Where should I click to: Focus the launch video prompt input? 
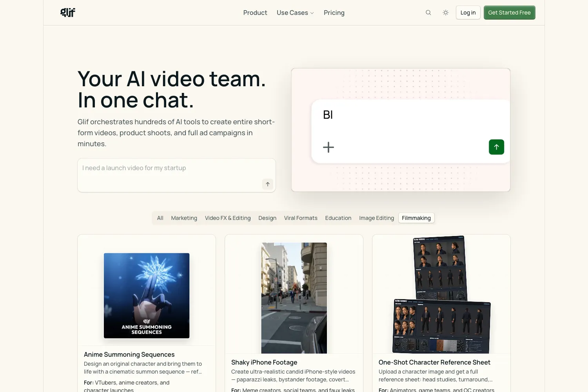tap(176, 175)
